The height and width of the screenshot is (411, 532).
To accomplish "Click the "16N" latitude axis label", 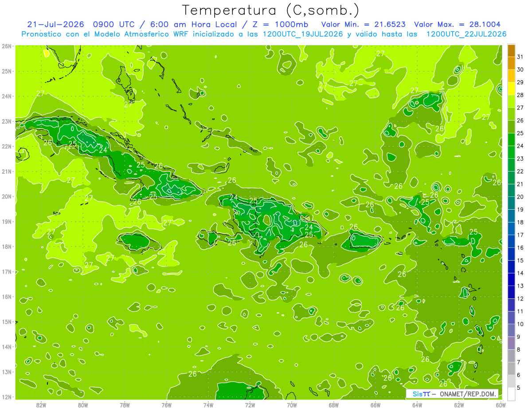I will coord(7,297).
